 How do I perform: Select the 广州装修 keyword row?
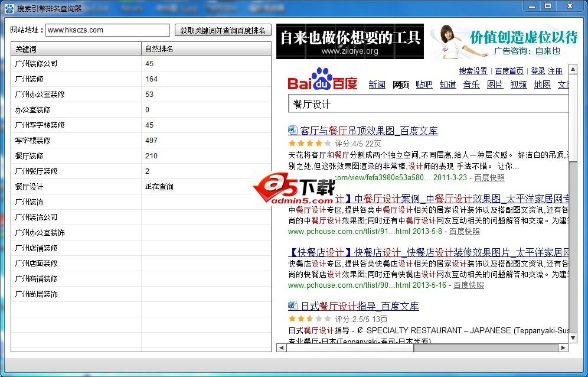(141, 79)
